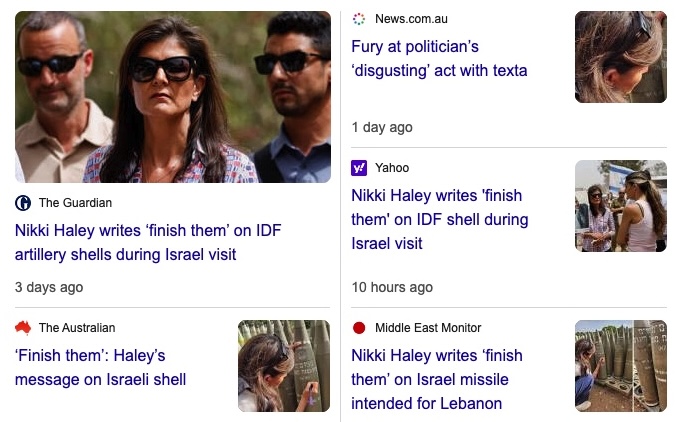Image resolution: width=681 pixels, height=422 pixels.
Task: Click Middle East Monitor red dot icon
Action: pos(359,328)
